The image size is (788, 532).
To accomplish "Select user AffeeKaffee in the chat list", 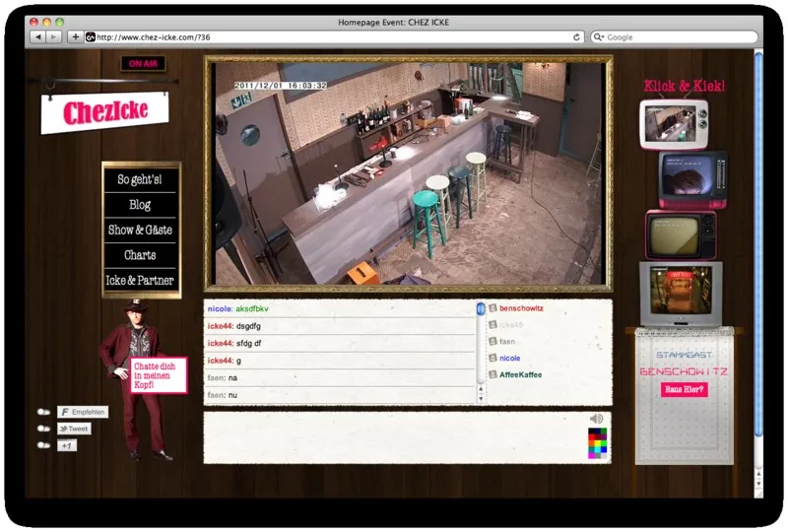I will click(x=521, y=374).
